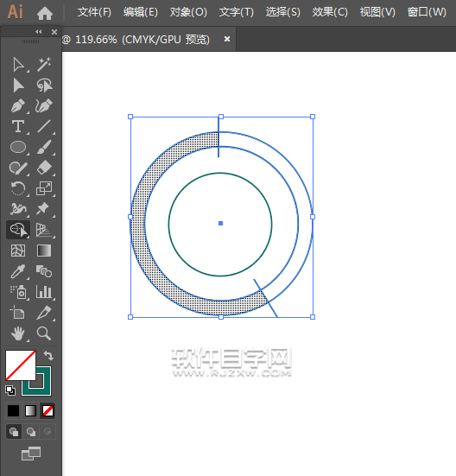This screenshot has width=456, height=476.
Task: Pick the Gradient tool
Action: pyautogui.click(x=44, y=251)
